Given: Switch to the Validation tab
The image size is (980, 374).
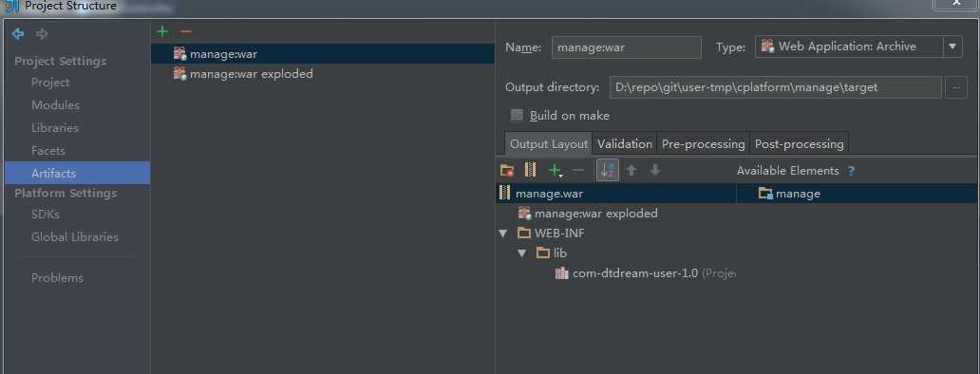Looking at the screenshot, I should tap(625, 143).
